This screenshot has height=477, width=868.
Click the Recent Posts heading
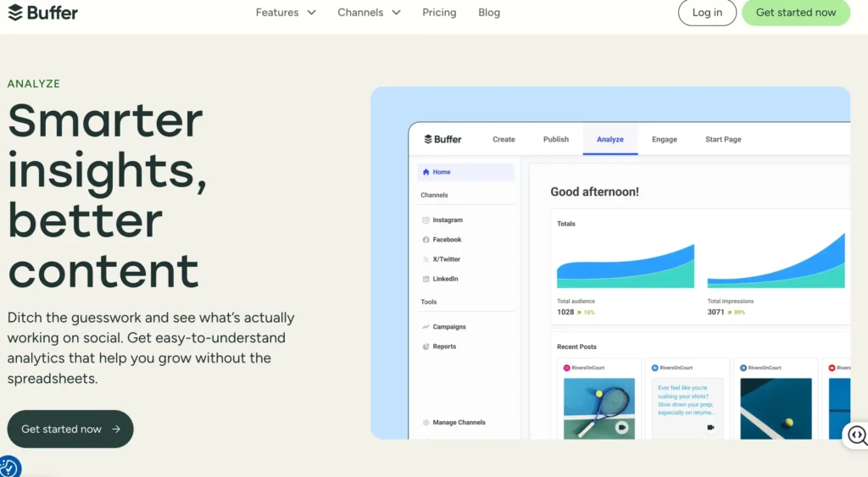(x=576, y=347)
